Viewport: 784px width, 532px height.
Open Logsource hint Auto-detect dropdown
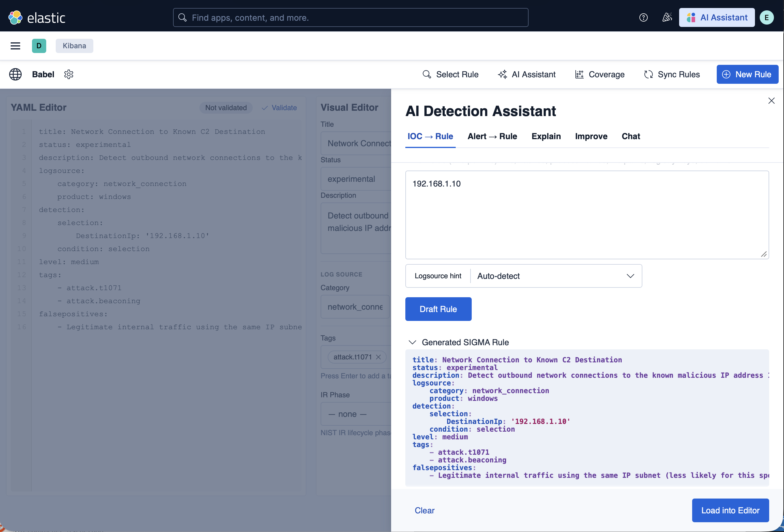(x=556, y=276)
